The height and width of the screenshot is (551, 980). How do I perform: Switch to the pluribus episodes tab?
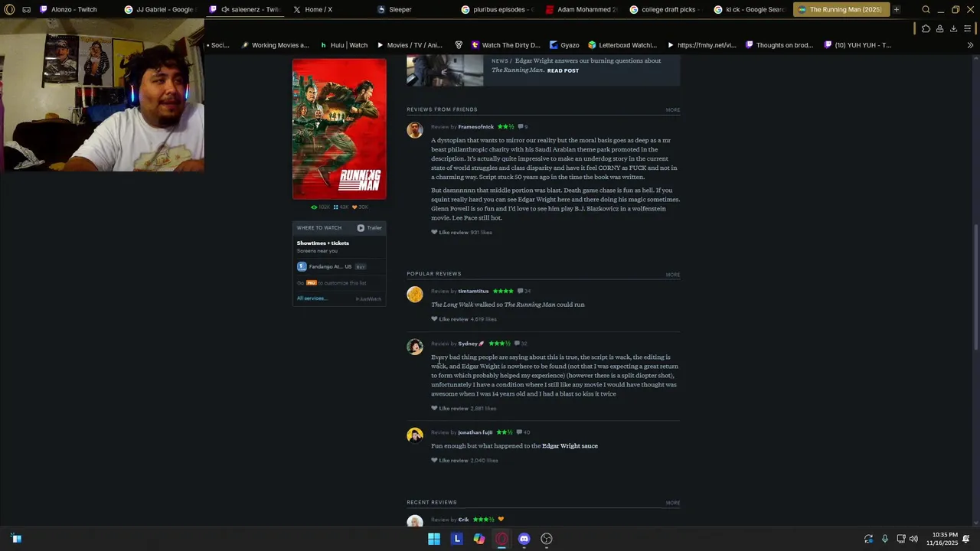tap(498, 9)
